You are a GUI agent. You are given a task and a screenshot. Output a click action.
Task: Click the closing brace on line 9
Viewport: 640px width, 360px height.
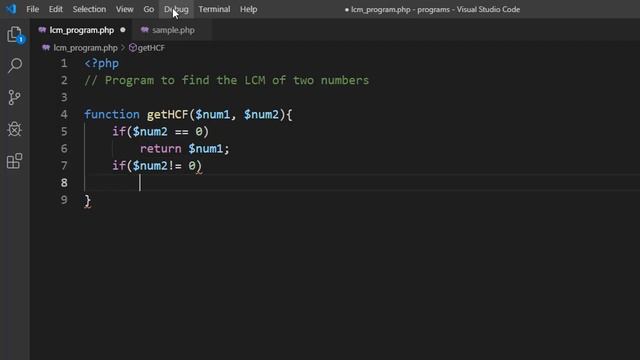88,200
